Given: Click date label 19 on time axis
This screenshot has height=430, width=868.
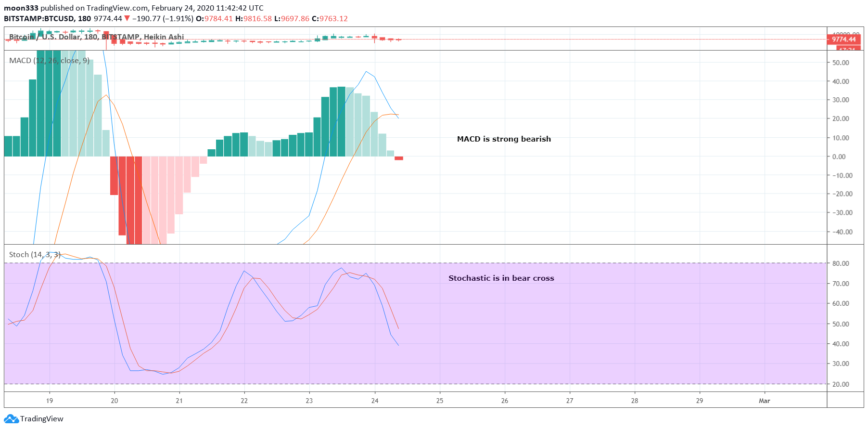Looking at the screenshot, I should 50,401.
